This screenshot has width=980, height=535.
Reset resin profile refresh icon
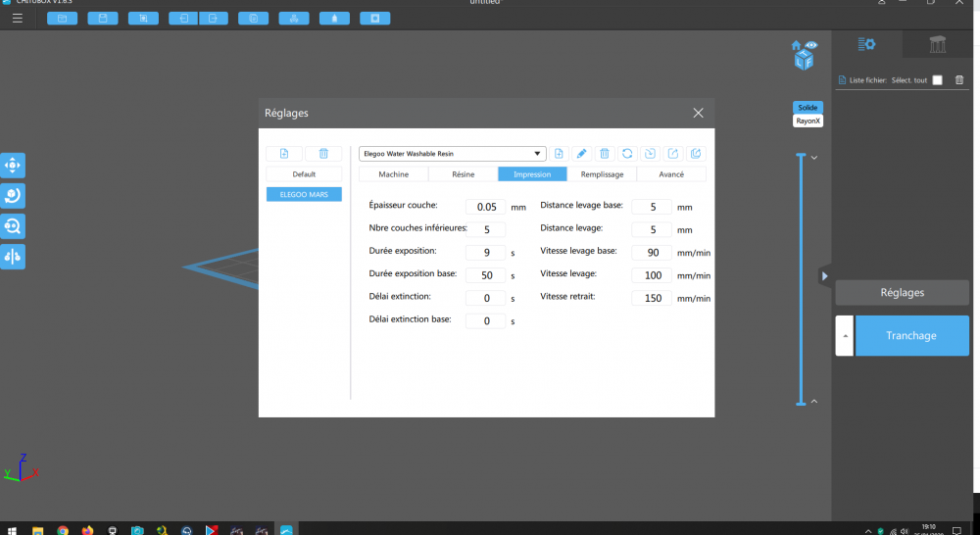pos(627,154)
